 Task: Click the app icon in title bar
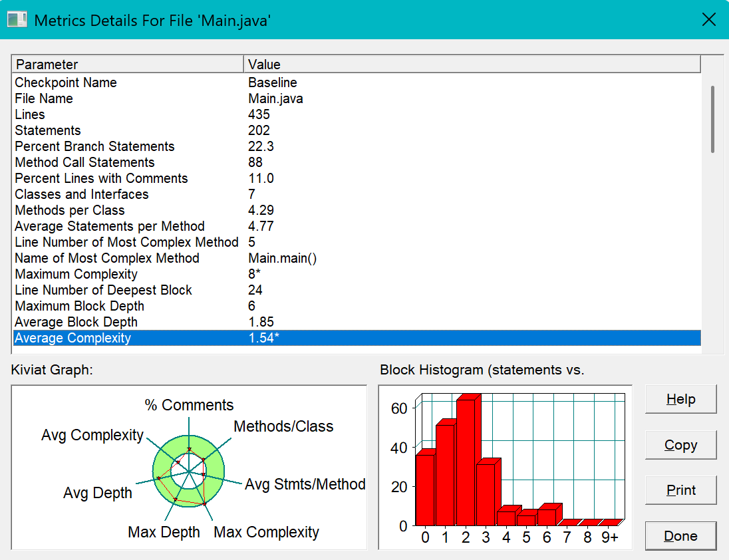pyautogui.click(x=17, y=20)
